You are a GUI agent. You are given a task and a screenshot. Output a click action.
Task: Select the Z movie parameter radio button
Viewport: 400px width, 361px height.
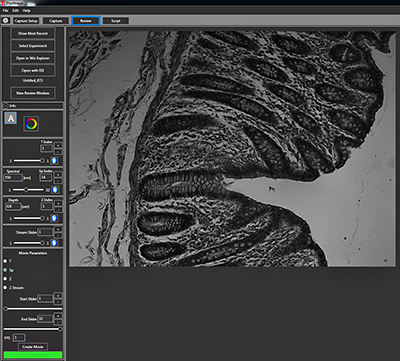5,279
